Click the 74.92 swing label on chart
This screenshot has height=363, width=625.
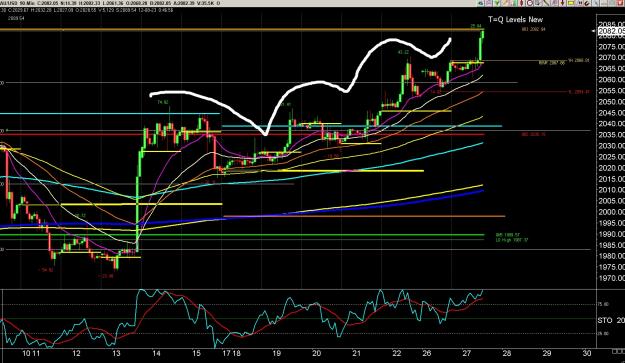tap(163, 102)
